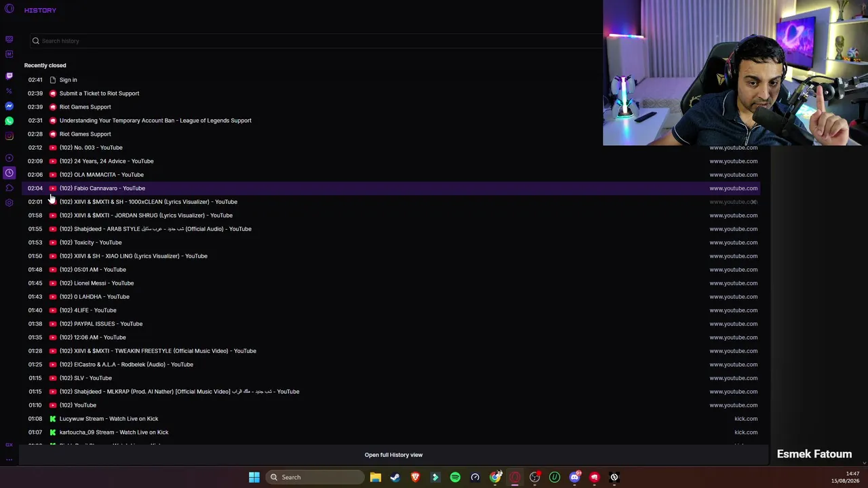Open the 05:01 AM YouTube entry

click(391, 270)
